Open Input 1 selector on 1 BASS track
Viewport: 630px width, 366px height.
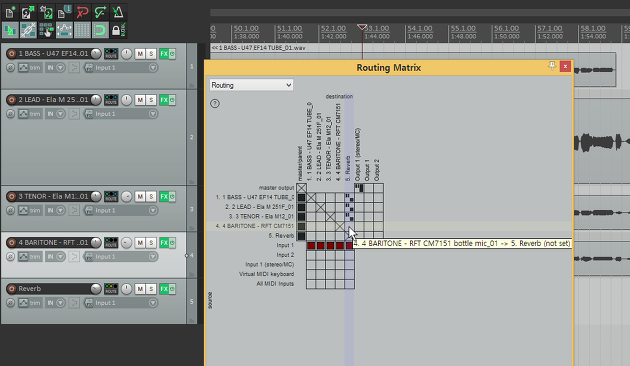[x=121, y=67]
